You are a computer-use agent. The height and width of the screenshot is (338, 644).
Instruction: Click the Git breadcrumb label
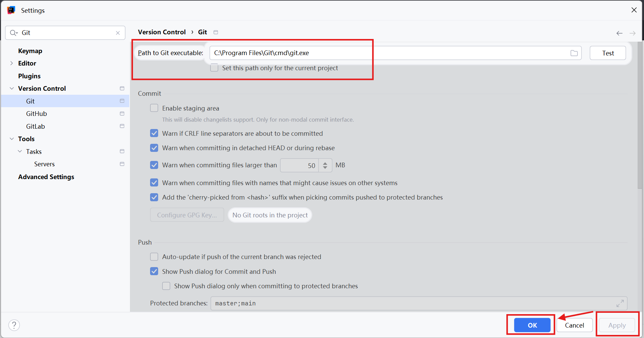[202, 32]
